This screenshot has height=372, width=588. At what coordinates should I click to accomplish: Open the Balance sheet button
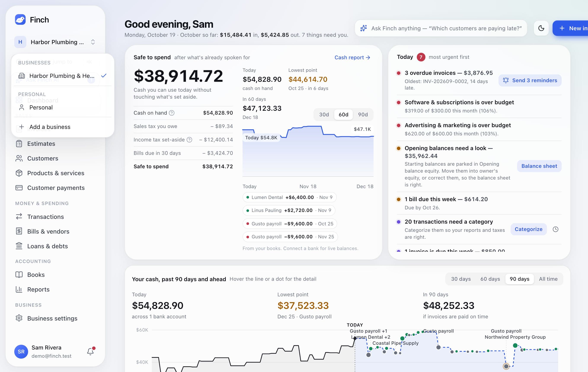pyautogui.click(x=539, y=166)
